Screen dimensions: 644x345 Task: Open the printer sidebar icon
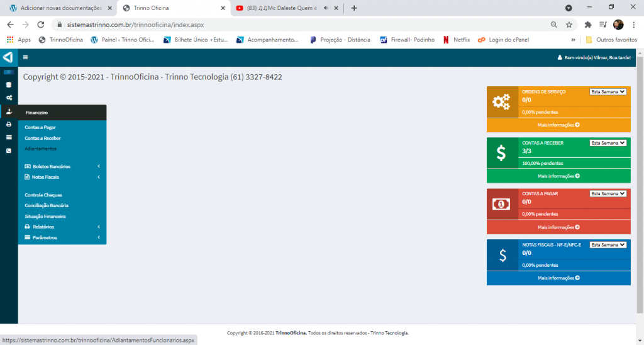click(x=9, y=124)
